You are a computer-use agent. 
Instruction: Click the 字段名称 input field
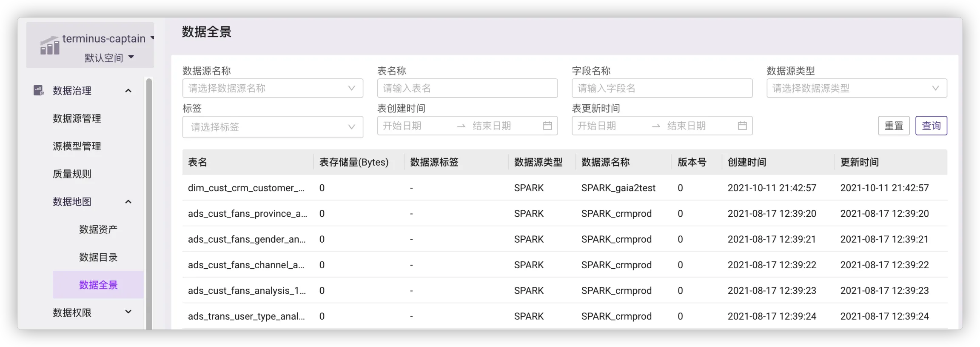(661, 88)
